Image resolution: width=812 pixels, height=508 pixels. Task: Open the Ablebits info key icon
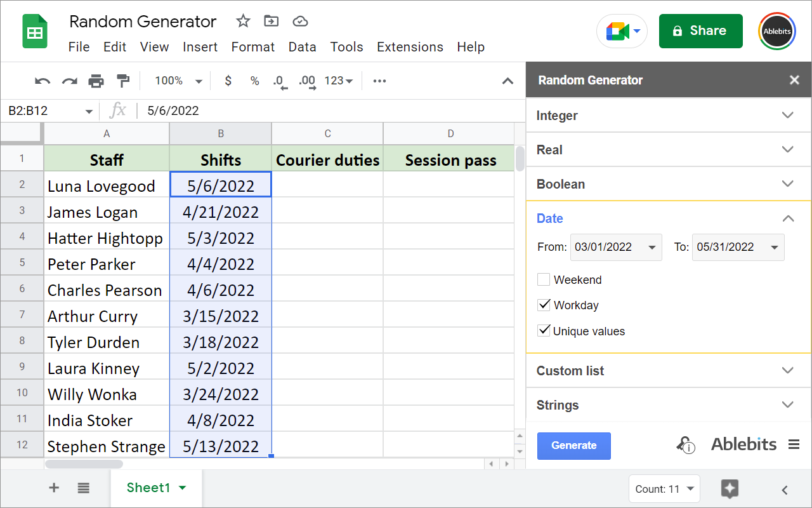click(x=685, y=444)
